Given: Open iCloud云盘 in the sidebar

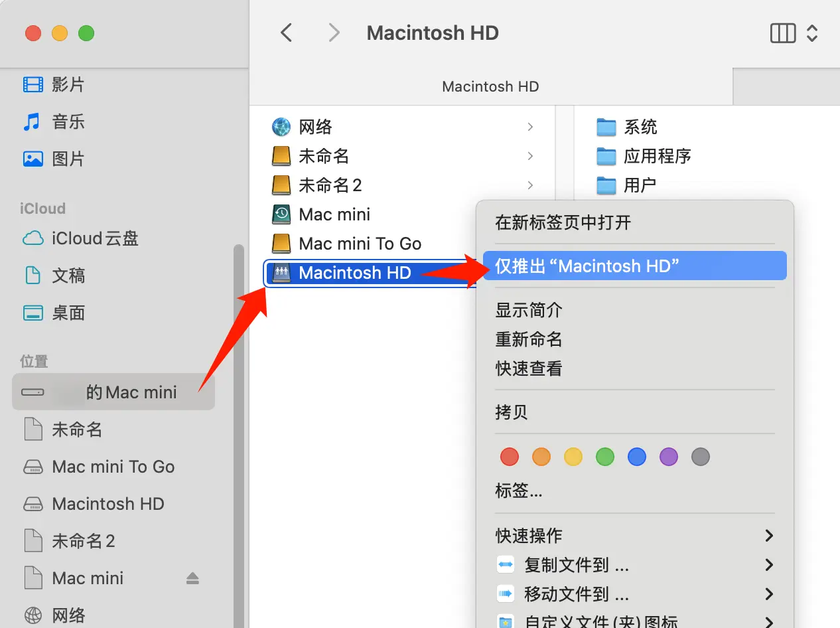Looking at the screenshot, I should pos(80,238).
